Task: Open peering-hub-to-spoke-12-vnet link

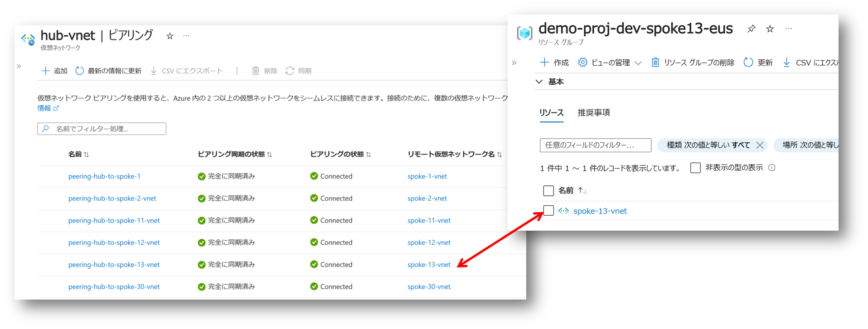Action: [x=114, y=242]
